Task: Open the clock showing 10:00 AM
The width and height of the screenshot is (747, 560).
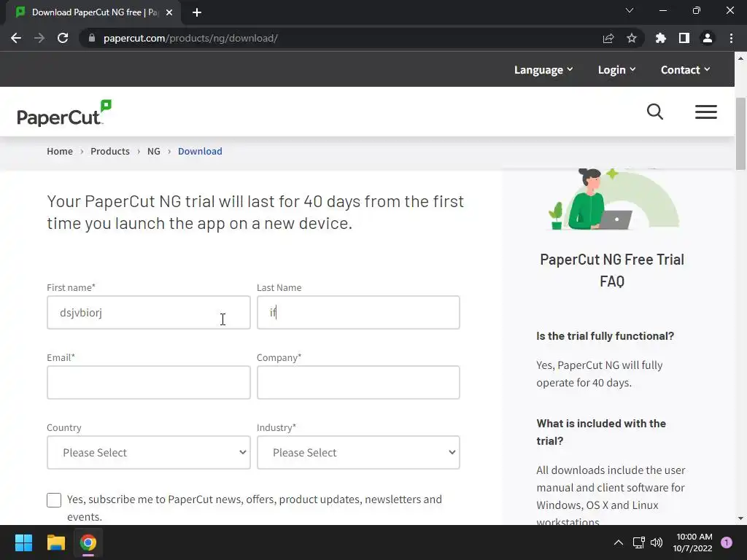Action: (693, 542)
